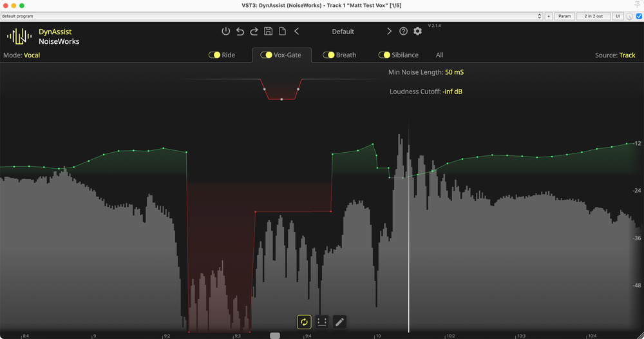Click the timeline scroll handle
Image resolution: width=644 pixels, height=339 pixels.
tap(275, 336)
